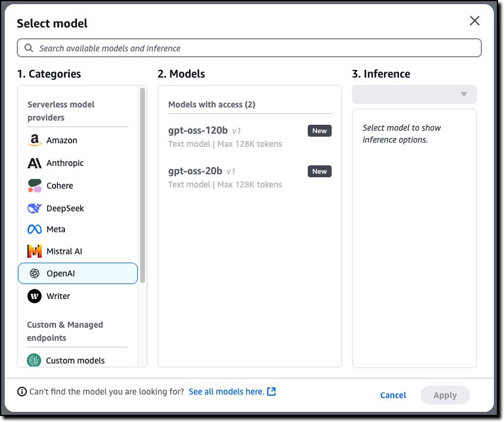This screenshot has width=504, height=422.
Task: Click the DeepSeek whale icon
Action: pos(35,208)
